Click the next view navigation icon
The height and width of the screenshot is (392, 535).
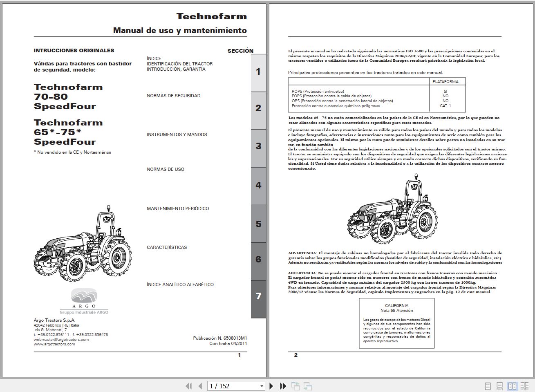click(308, 386)
